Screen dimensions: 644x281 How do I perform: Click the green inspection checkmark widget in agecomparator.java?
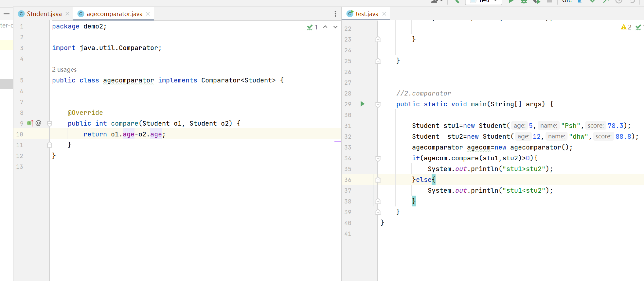312,27
